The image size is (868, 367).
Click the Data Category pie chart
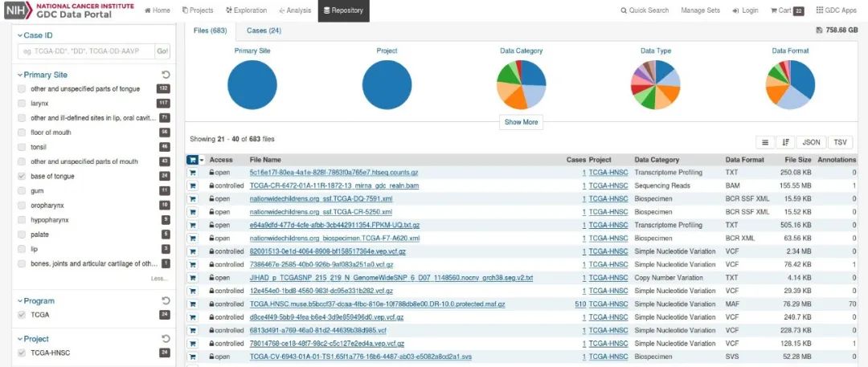pyautogui.click(x=522, y=85)
